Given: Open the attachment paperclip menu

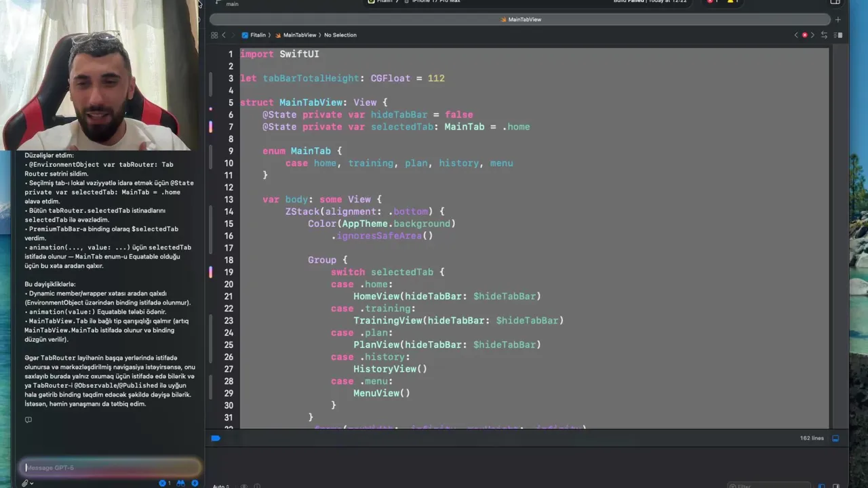Looking at the screenshot, I should 26,483.
